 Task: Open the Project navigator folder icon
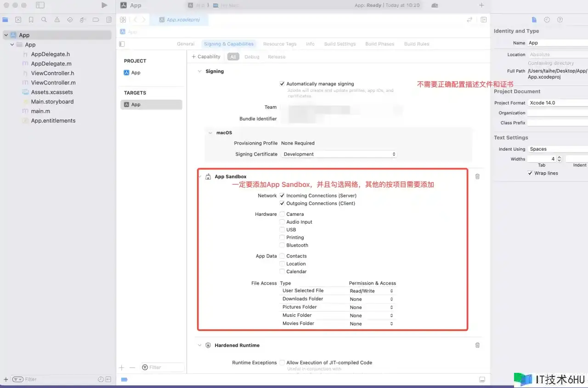coord(5,20)
